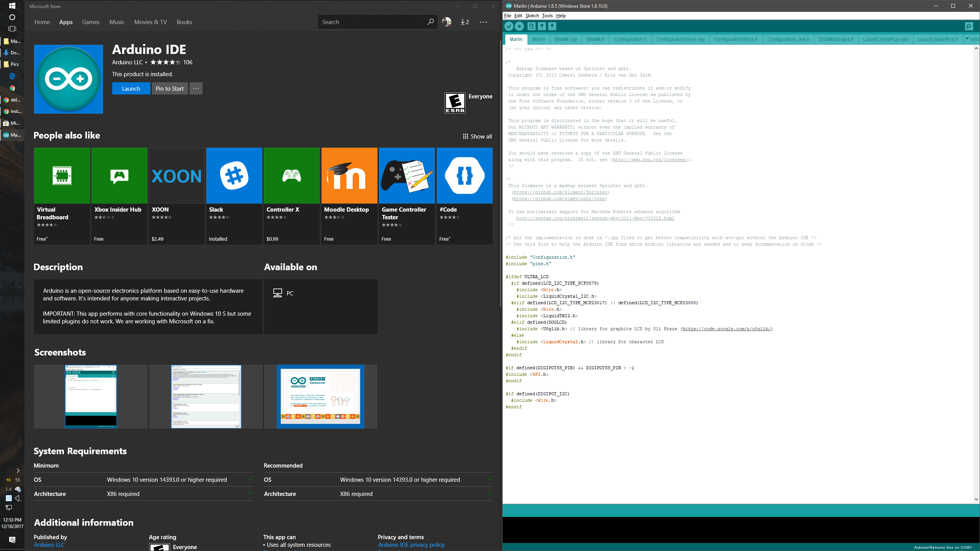Click the Verify sketch checkmark button
This screenshot has height=551, width=980.
[509, 26]
